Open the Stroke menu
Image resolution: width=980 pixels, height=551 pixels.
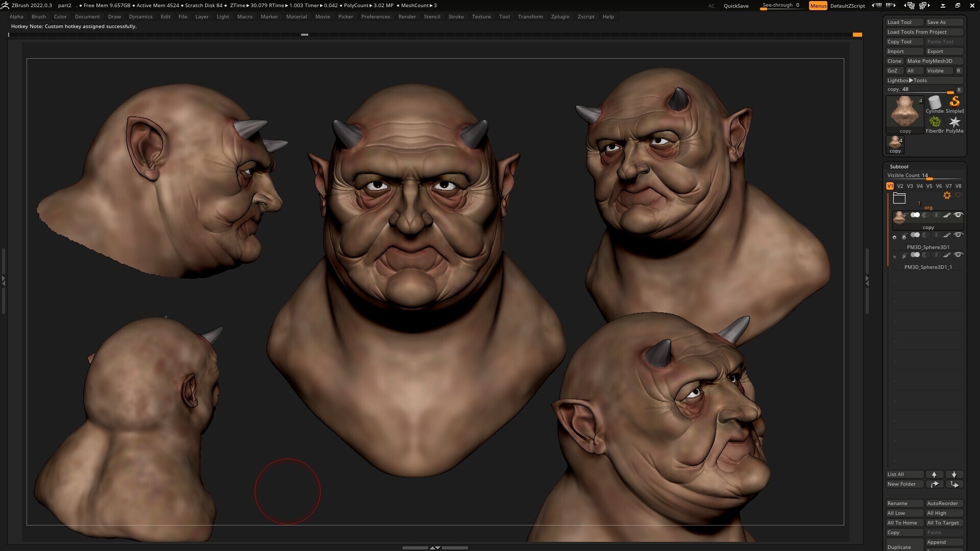pos(456,17)
